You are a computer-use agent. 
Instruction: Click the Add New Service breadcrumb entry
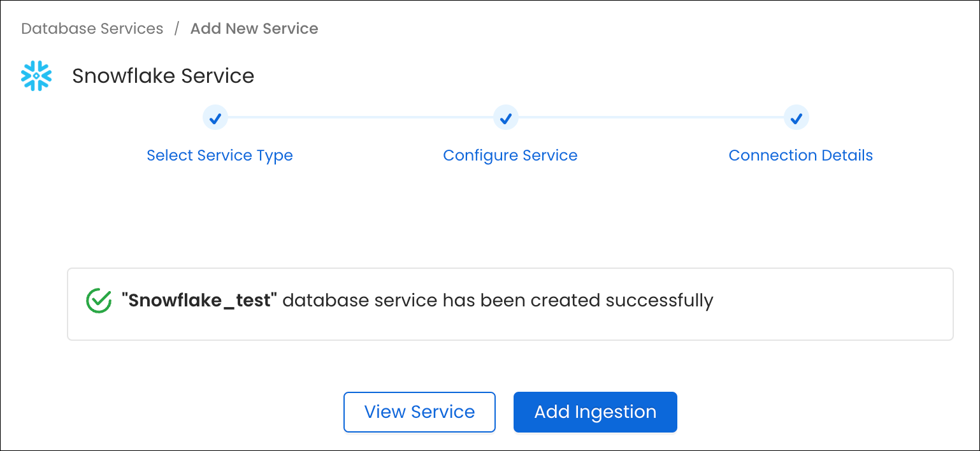pyautogui.click(x=254, y=28)
